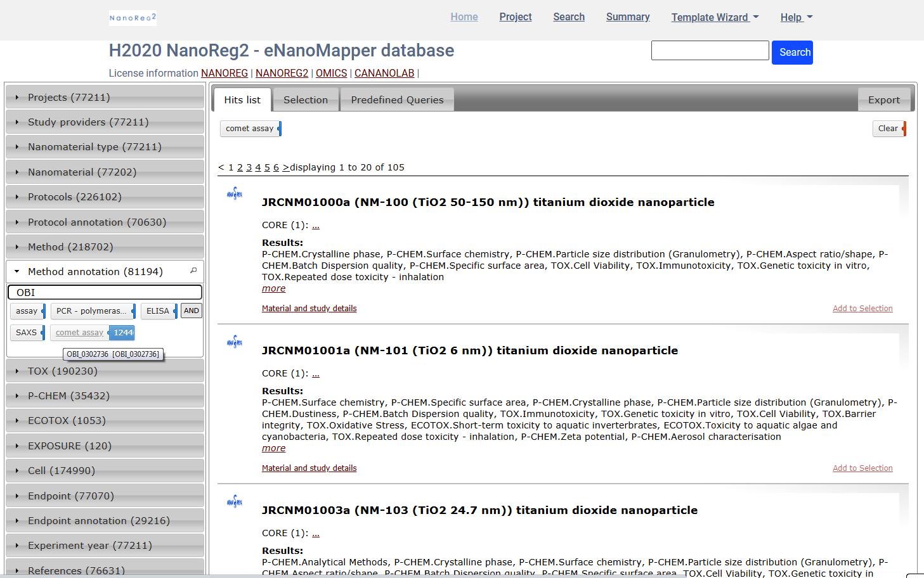The height and width of the screenshot is (578, 924).
Task: Collapse the Method annotation facet
Action: click(95, 272)
